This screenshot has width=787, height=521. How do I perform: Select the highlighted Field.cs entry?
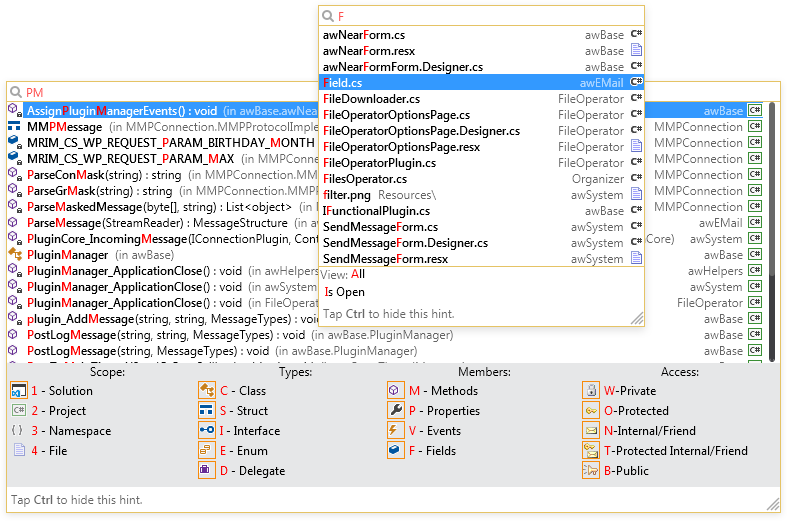pyautogui.click(x=481, y=83)
